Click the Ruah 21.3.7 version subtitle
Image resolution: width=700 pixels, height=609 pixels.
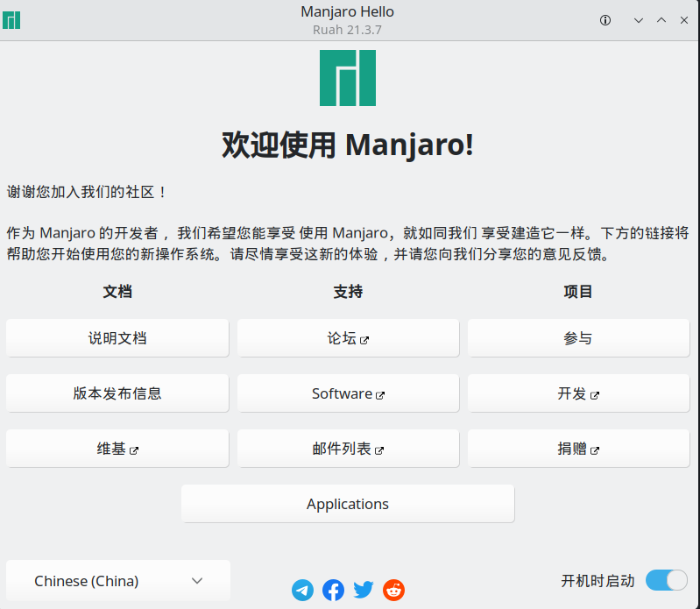(x=347, y=30)
